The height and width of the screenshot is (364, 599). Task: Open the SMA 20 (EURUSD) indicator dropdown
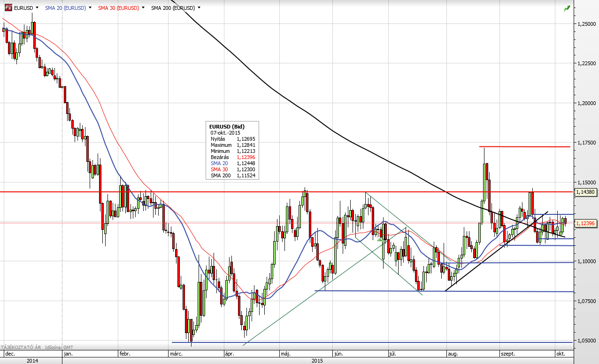coord(90,8)
